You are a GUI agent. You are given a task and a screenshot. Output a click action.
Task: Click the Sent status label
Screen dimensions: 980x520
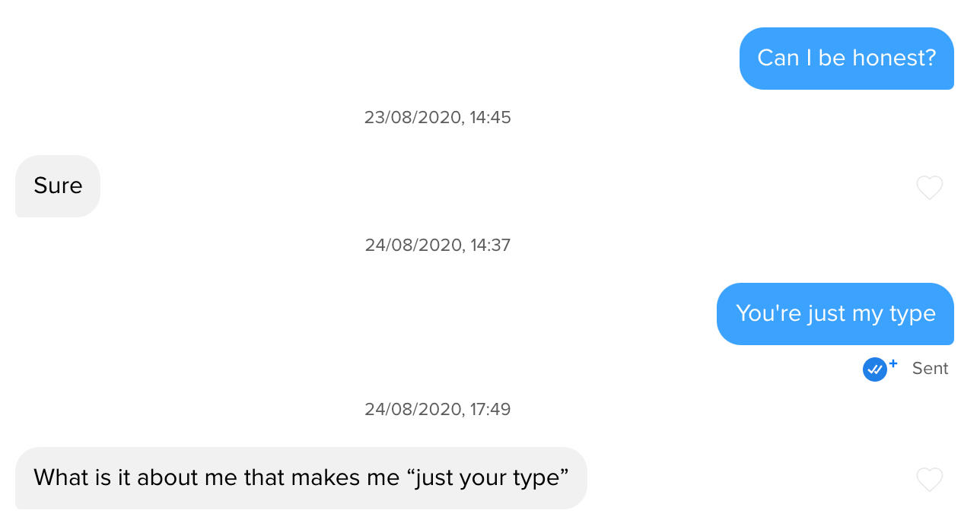click(x=930, y=369)
